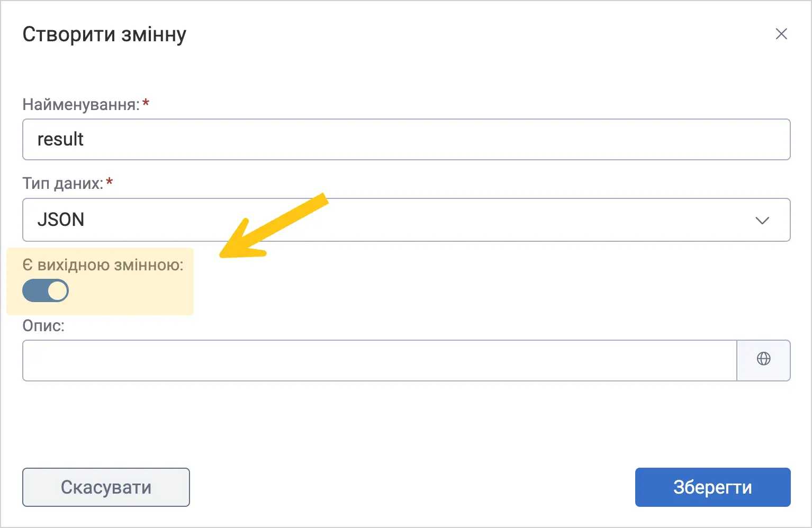Open the globe translation icon for Опис
The width and height of the screenshot is (812, 528).
point(763,360)
